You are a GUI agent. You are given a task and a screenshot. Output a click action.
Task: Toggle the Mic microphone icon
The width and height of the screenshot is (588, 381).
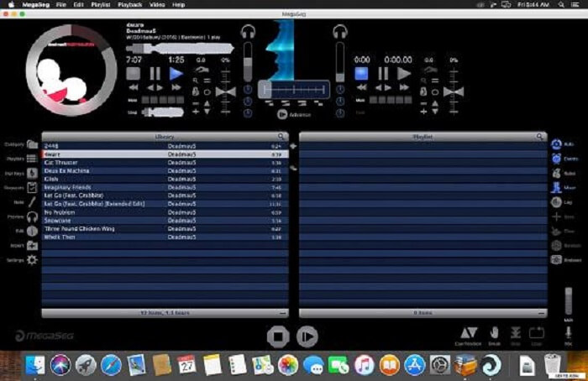[x=569, y=332]
